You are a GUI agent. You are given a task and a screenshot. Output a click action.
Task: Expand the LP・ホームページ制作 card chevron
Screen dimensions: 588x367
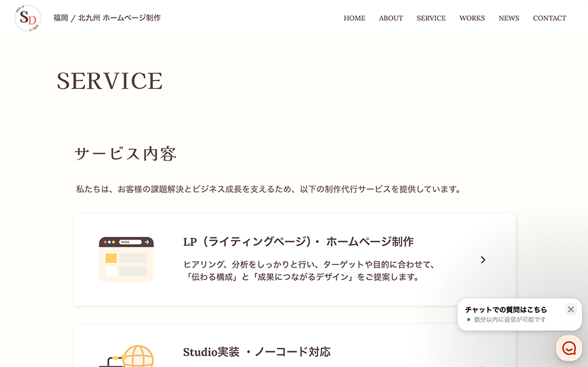(483, 260)
